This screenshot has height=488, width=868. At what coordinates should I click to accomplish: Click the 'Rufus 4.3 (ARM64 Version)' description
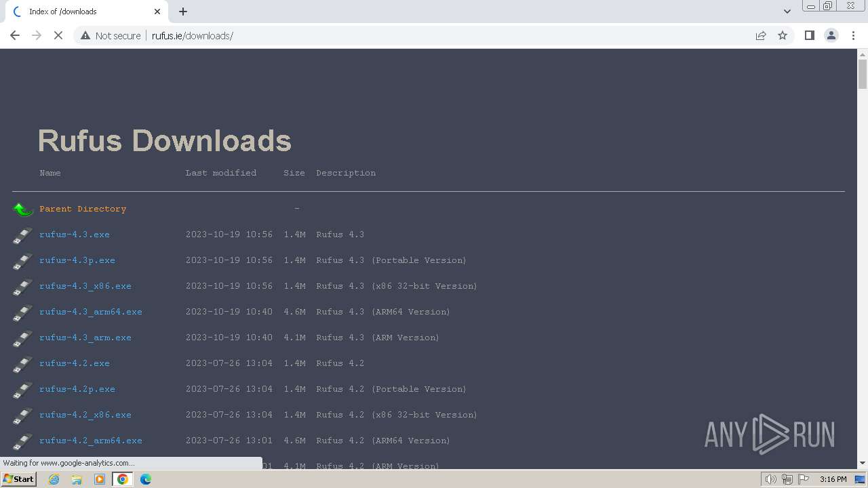click(383, 312)
